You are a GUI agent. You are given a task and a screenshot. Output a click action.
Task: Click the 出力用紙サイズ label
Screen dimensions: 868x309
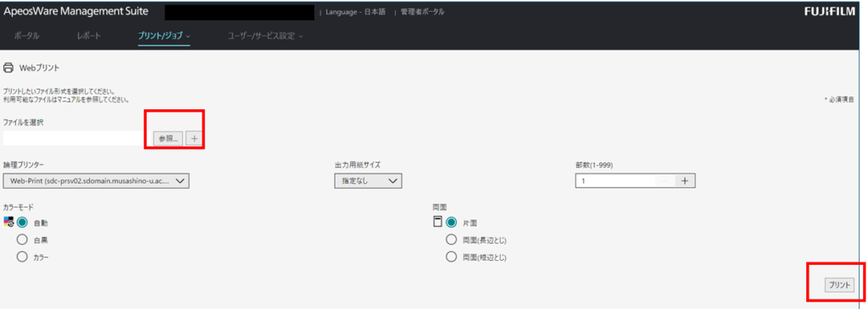357,165
